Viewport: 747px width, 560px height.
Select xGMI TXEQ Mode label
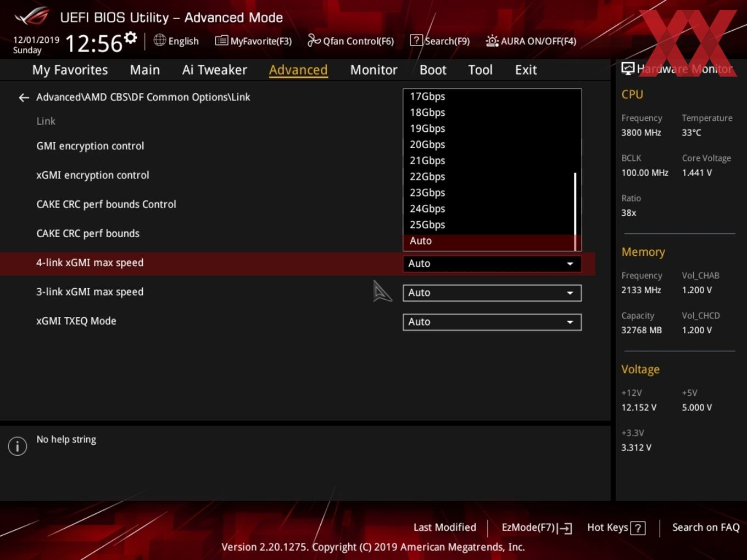76,321
